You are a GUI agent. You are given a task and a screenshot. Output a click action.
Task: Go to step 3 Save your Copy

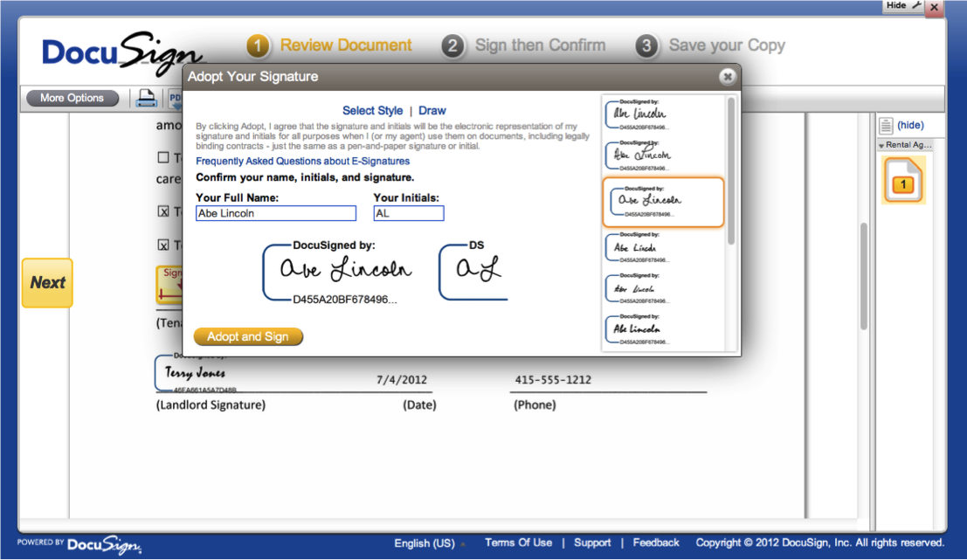(x=710, y=45)
